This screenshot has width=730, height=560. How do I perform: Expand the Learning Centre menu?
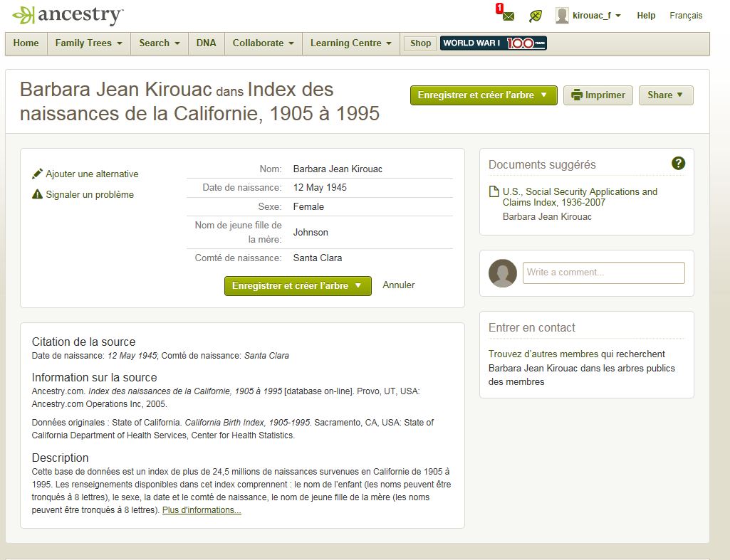[350, 43]
